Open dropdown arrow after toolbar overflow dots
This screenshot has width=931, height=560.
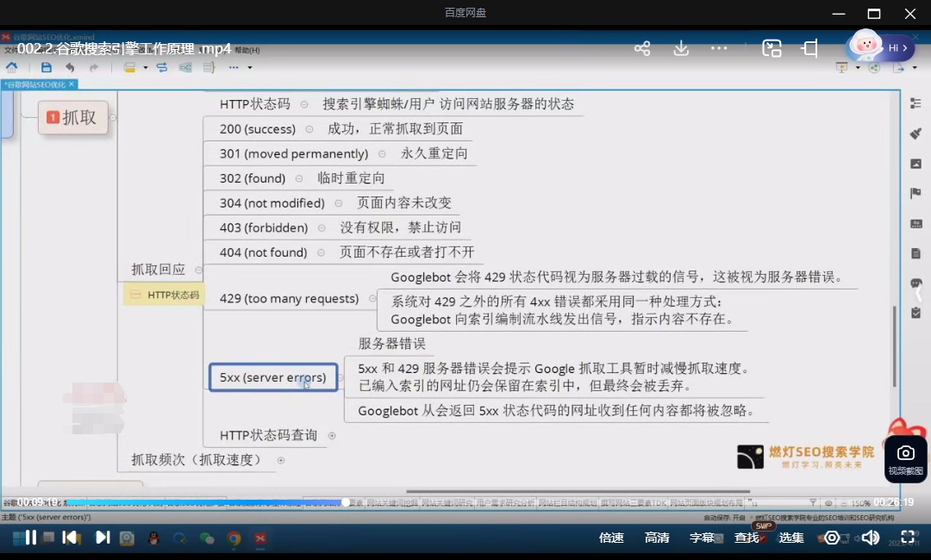pyautogui.click(x=250, y=67)
